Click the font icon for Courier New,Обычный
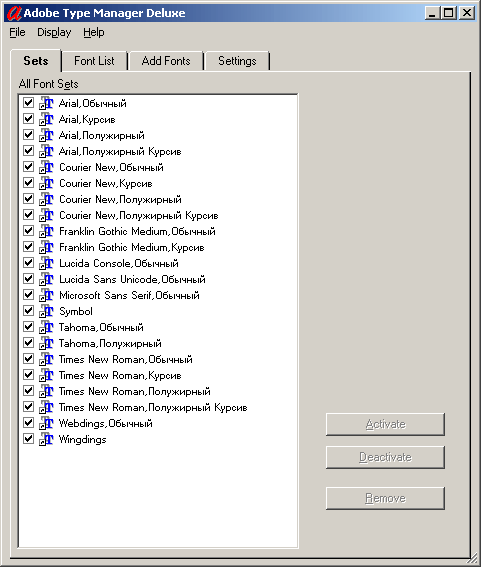 coord(46,167)
